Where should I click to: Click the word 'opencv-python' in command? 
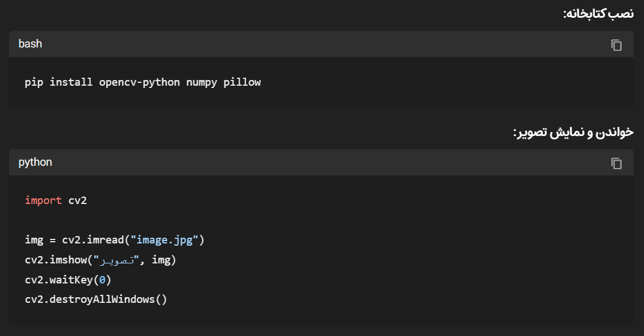(139, 82)
